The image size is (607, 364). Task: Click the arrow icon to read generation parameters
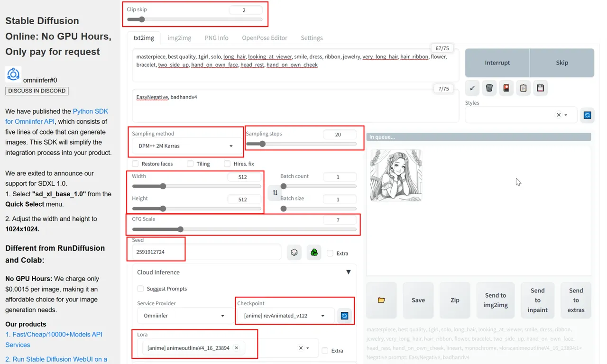472,88
